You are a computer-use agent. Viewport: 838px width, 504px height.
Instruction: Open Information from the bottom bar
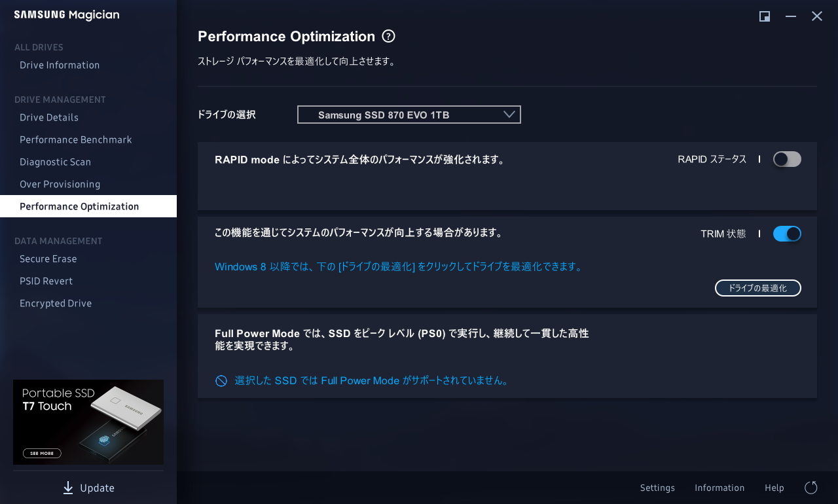[720, 488]
